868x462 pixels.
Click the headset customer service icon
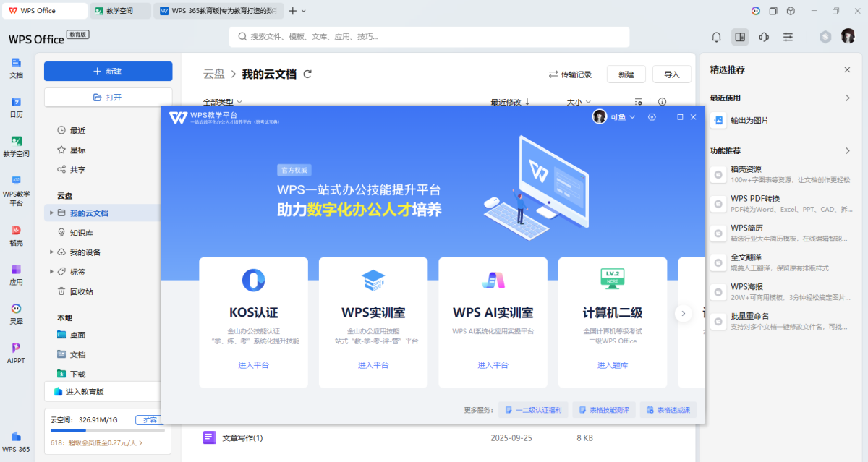tap(764, 37)
